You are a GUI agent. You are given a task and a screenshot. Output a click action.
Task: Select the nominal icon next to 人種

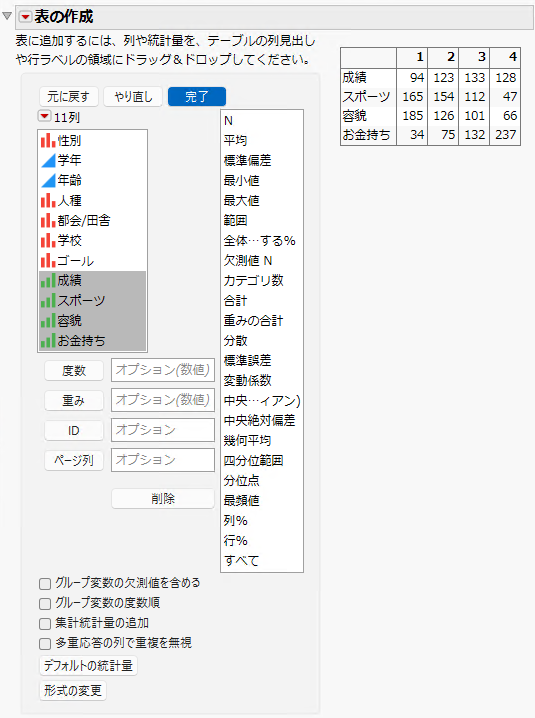coord(48,200)
